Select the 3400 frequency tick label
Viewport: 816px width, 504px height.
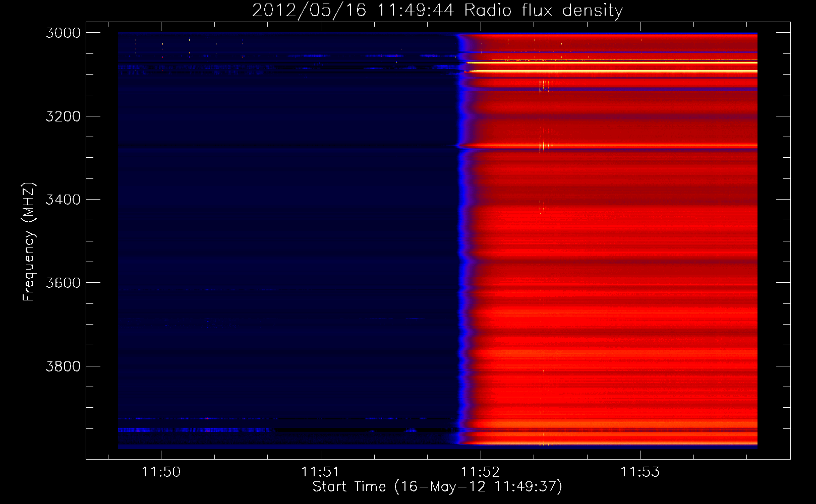click(63, 200)
